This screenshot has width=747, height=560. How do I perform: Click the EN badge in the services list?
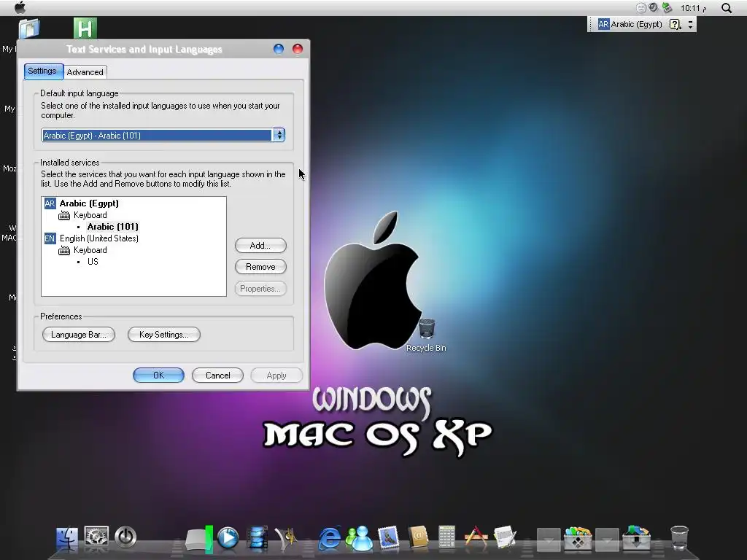click(x=50, y=238)
